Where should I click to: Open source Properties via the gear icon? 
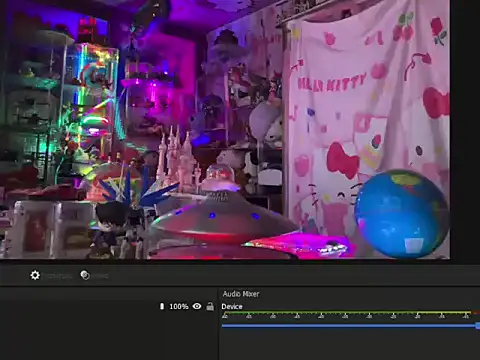[35, 275]
